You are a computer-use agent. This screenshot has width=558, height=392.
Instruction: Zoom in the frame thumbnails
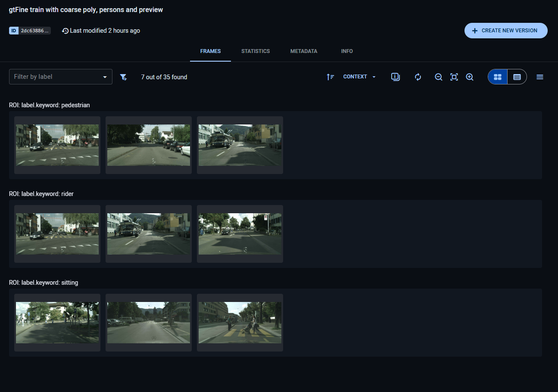coord(470,77)
